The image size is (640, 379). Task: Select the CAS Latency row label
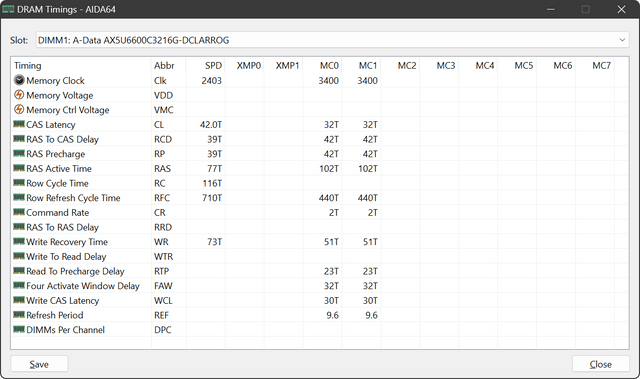click(x=51, y=124)
